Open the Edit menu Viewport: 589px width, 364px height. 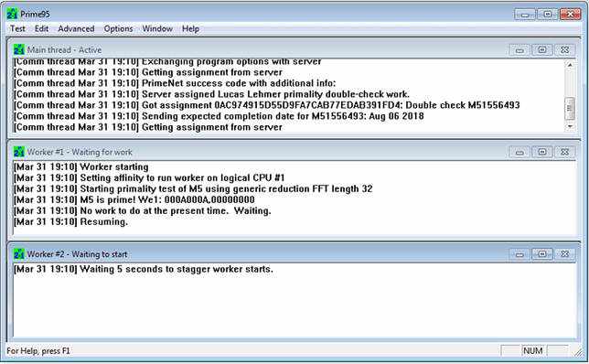pos(41,28)
